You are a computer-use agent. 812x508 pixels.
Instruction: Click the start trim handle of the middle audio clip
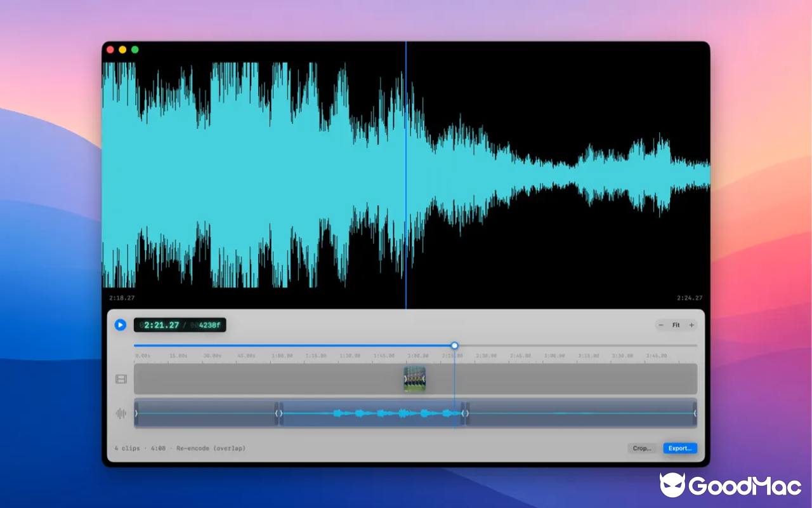click(x=282, y=413)
